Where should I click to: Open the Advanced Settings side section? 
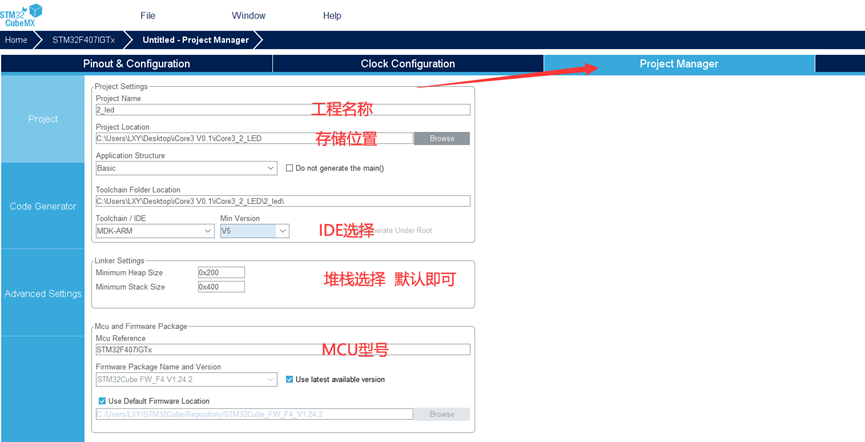tap(42, 294)
